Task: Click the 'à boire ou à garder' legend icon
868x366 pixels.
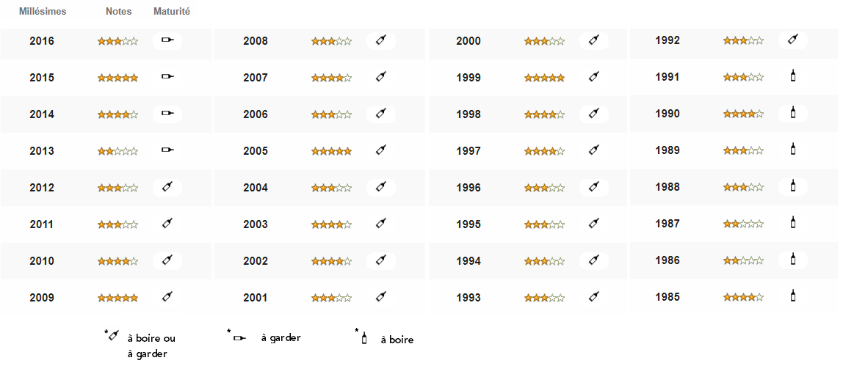Action: (114, 335)
